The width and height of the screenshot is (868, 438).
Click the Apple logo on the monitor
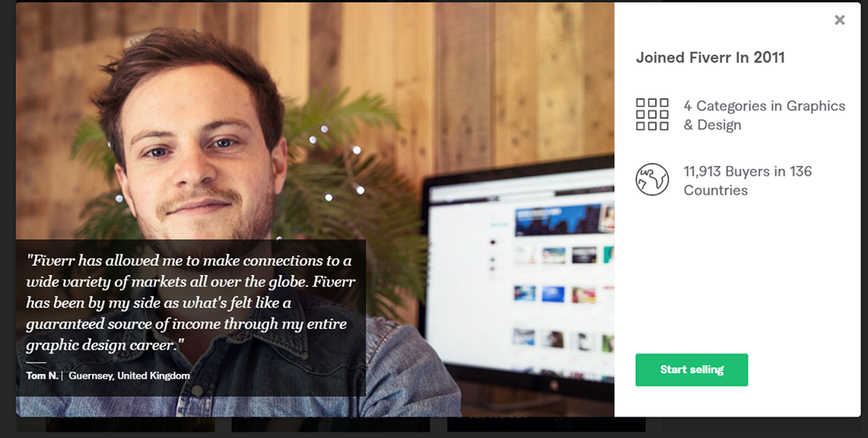553,386
